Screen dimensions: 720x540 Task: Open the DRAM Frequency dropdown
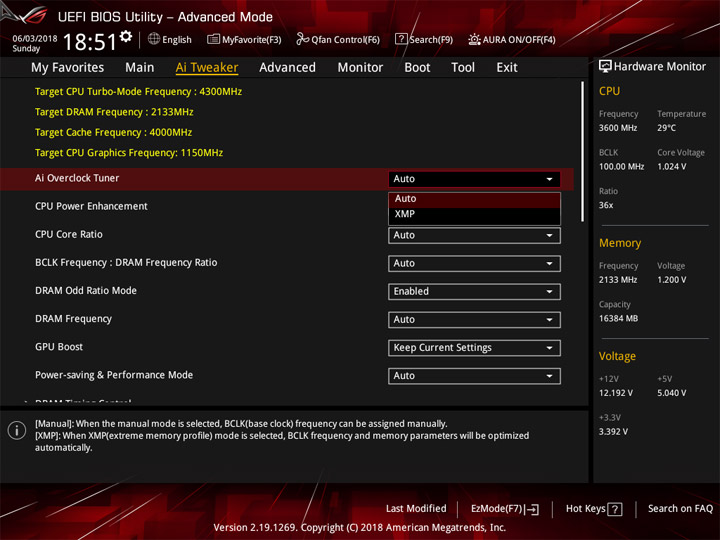tap(474, 320)
